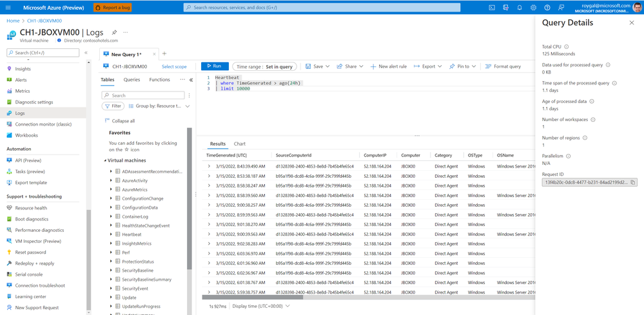Select the Results tab
644x315 pixels.
click(218, 144)
